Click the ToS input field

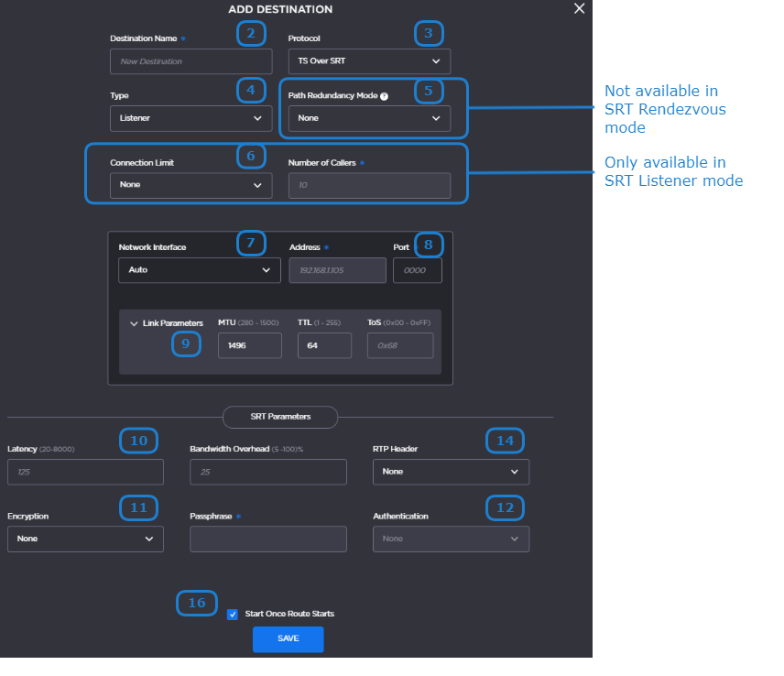coord(400,345)
